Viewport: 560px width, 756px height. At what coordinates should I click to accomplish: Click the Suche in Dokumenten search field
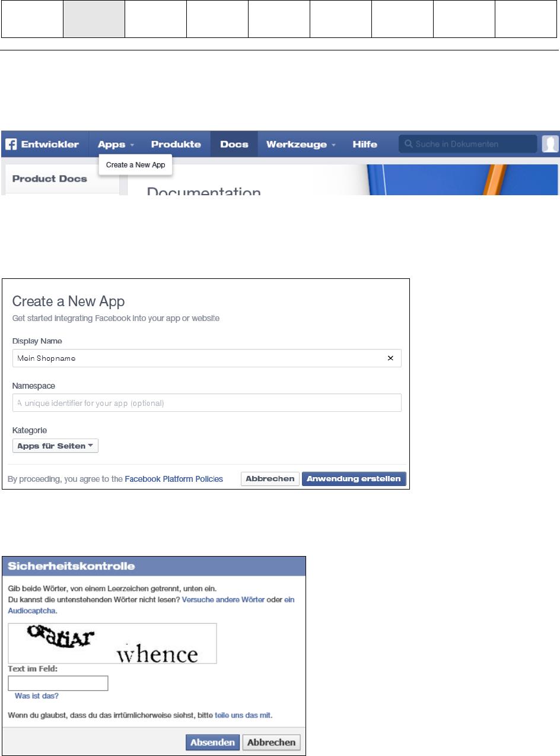point(467,144)
